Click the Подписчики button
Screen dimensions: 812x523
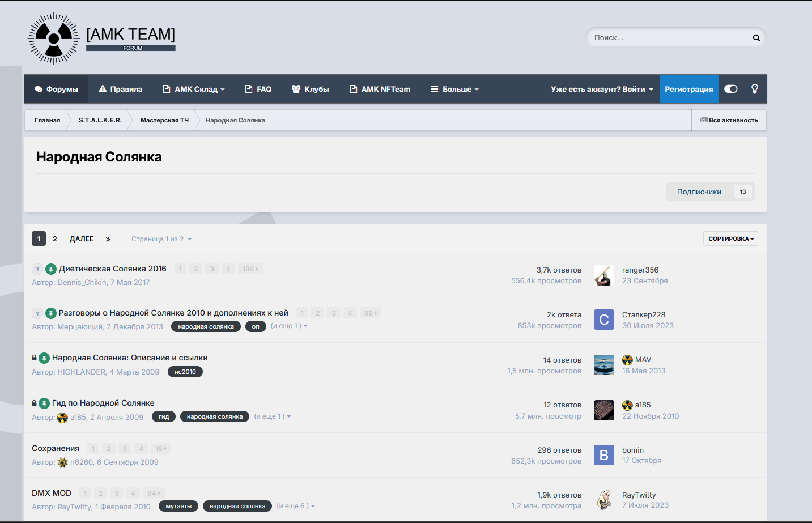click(x=699, y=192)
